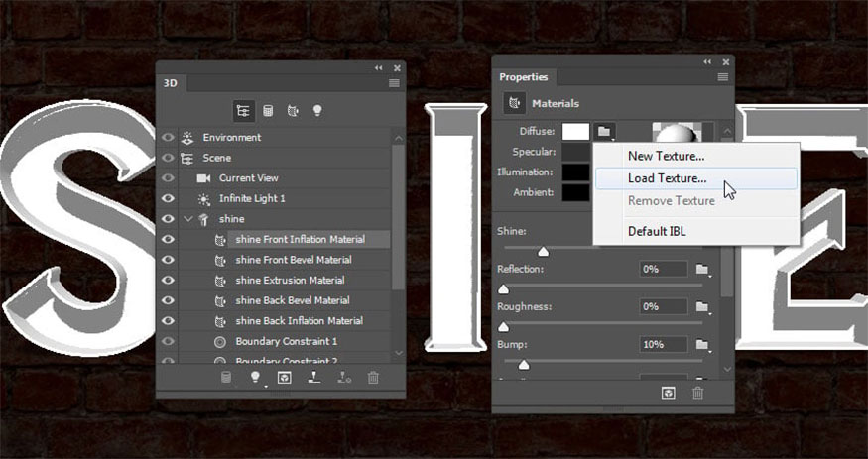Click the trash icon in 3D panel
868x459 pixels.
point(373,377)
